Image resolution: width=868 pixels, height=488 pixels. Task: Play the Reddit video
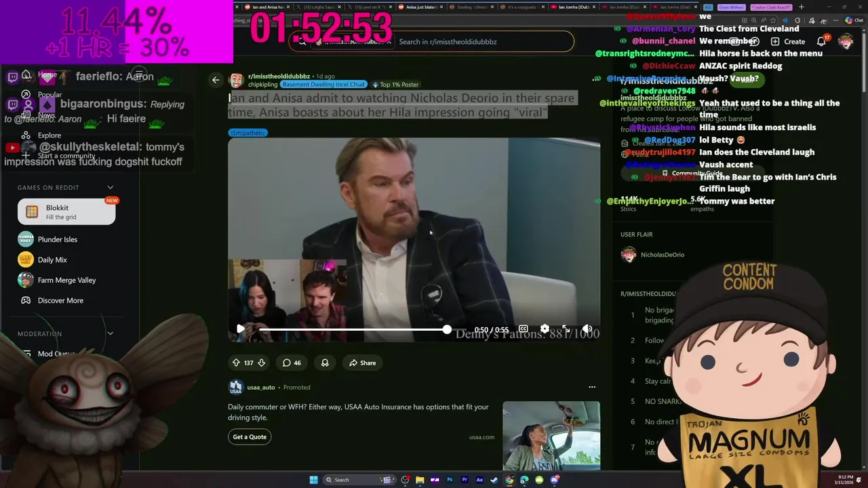click(x=240, y=329)
